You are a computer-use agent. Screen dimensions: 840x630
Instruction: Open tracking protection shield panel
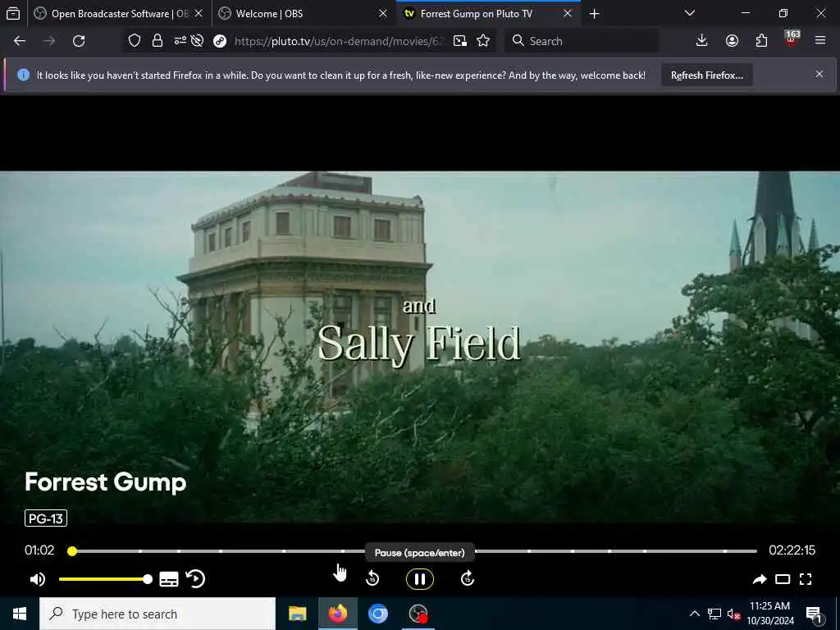(x=135, y=41)
